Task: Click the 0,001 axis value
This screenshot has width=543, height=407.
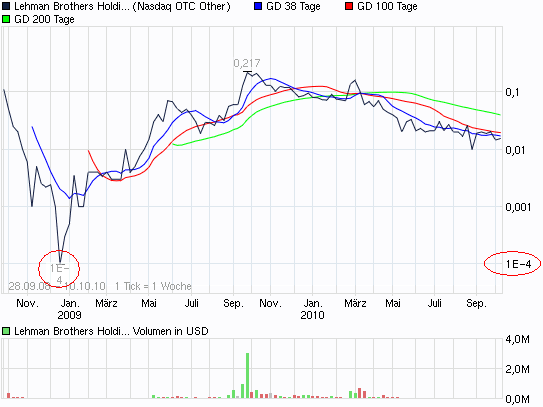Action: [x=518, y=207]
